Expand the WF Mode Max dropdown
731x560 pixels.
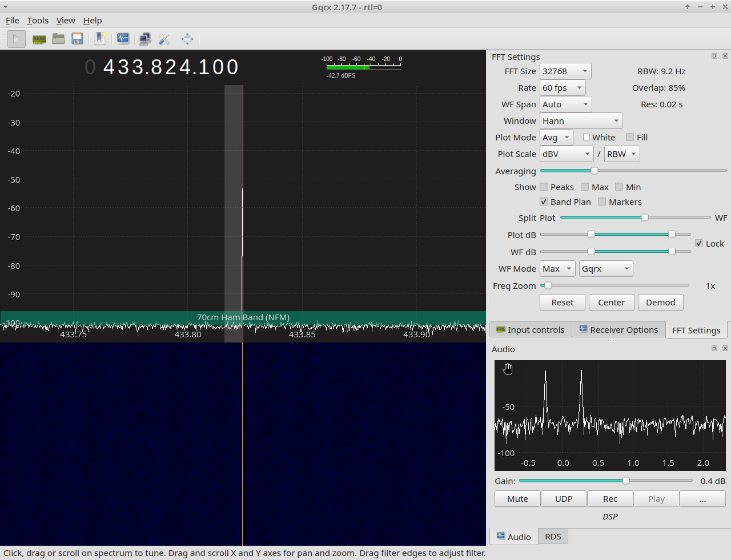coord(557,269)
